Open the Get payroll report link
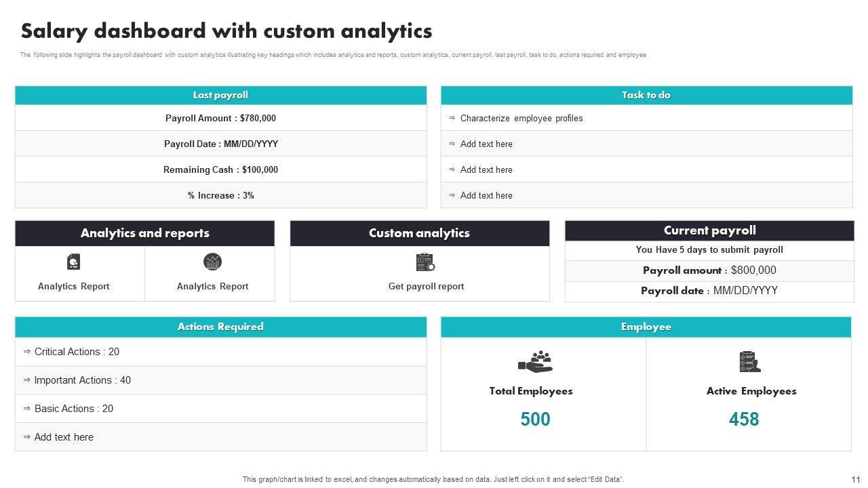The width and height of the screenshot is (868, 488). 426,287
